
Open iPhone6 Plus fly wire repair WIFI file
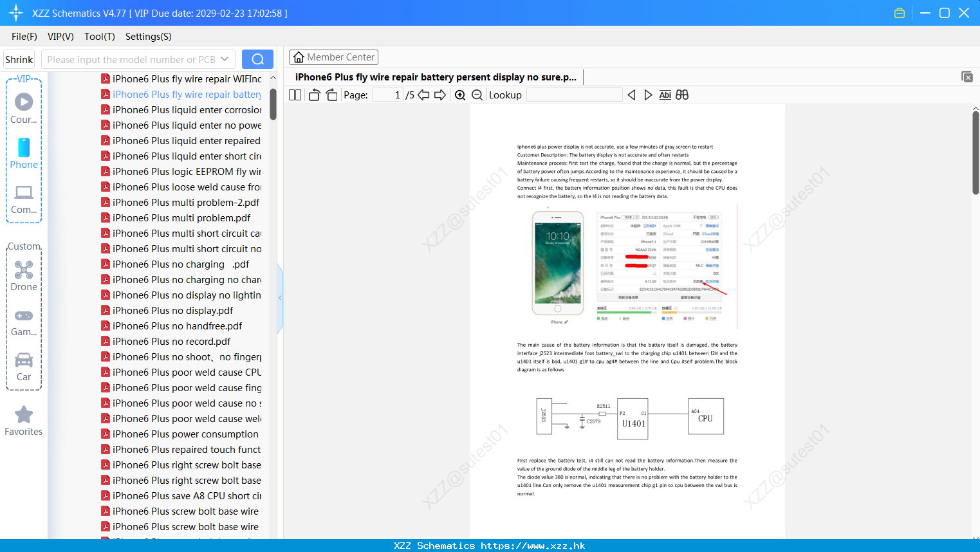click(181, 78)
